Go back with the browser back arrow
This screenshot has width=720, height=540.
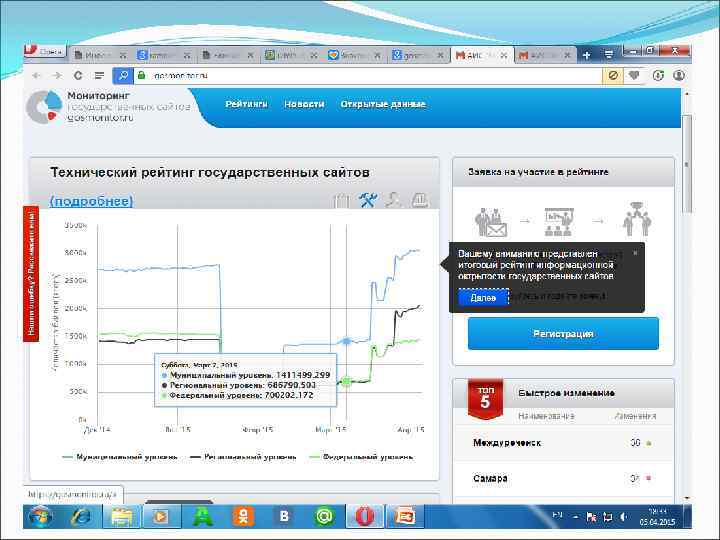pos(37,75)
